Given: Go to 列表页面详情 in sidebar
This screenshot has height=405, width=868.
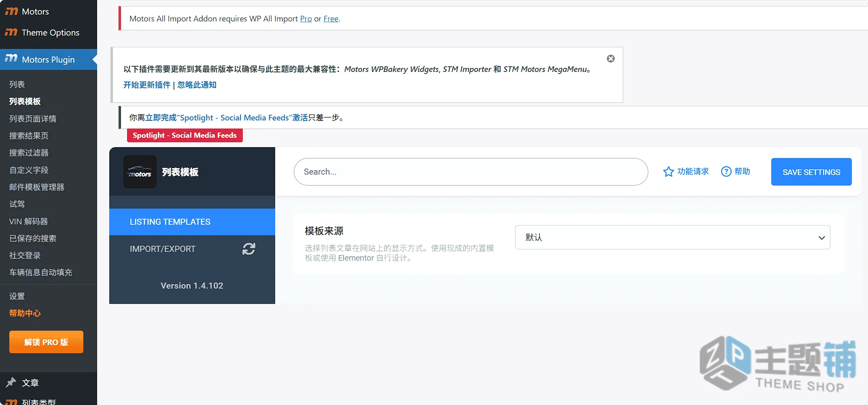Looking at the screenshot, I should (x=33, y=118).
